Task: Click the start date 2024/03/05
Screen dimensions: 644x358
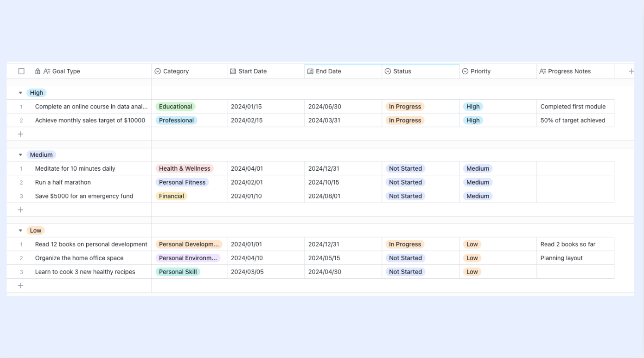Action: [x=247, y=272]
